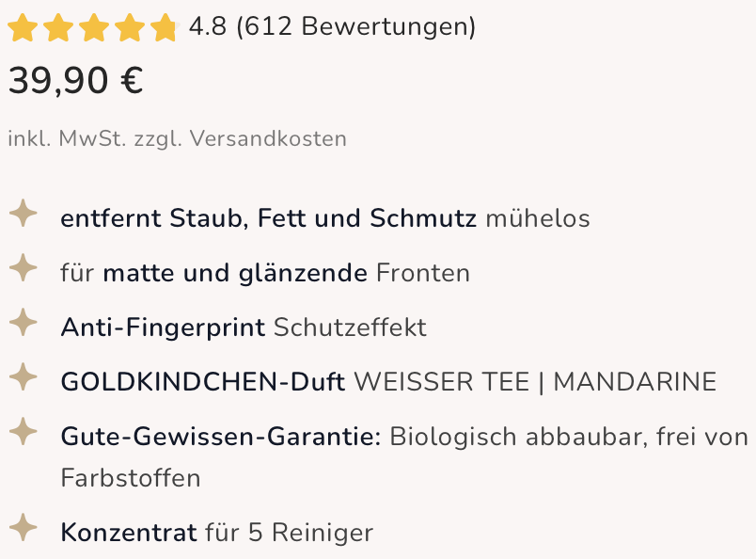The image size is (756, 559).
Task: Click the WEISSER TEE | MANDARINE scent text
Action: [535, 382]
